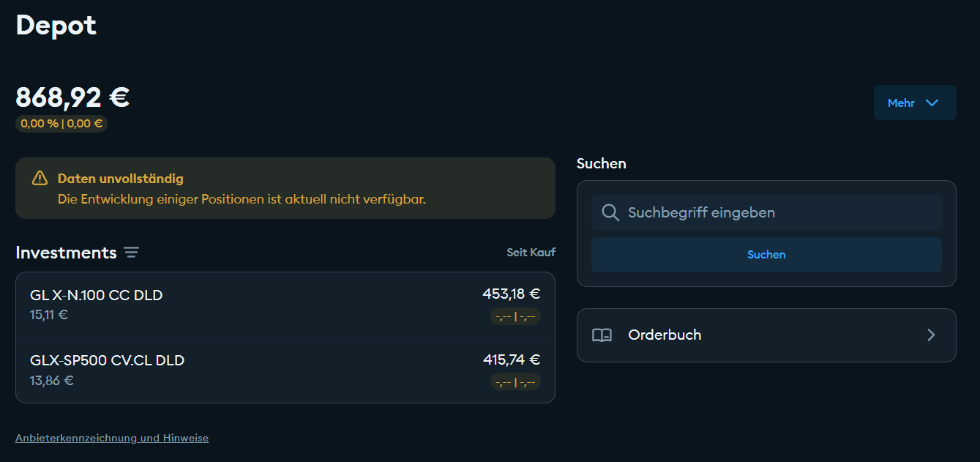The height and width of the screenshot is (462, 980).
Task: Open the GLX-SP500 CV.CL DLD position
Action: [x=108, y=360]
